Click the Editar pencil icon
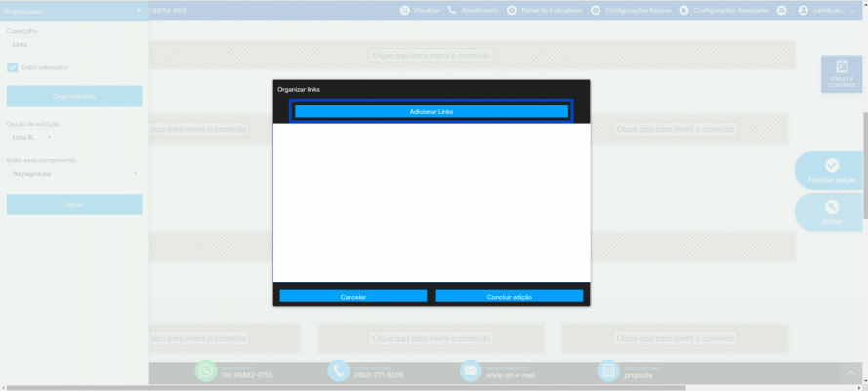The width and height of the screenshot is (868, 391). click(x=832, y=207)
